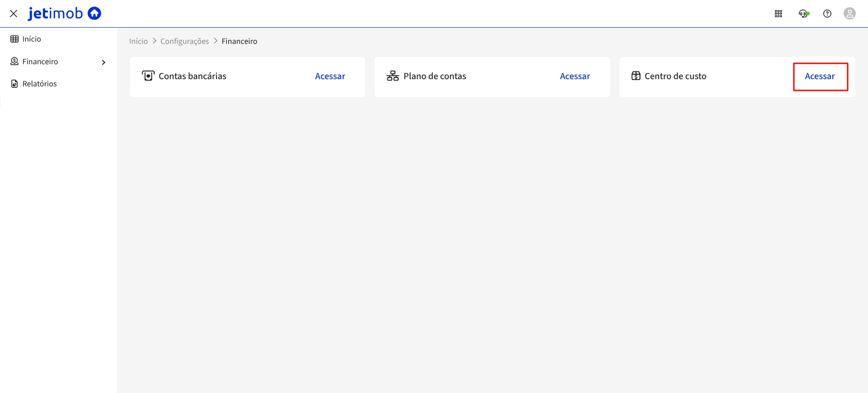The width and height of the screenshot is (868, 393).
Task: Navigate to Início breadcrumb
Action: pos(138,41)
